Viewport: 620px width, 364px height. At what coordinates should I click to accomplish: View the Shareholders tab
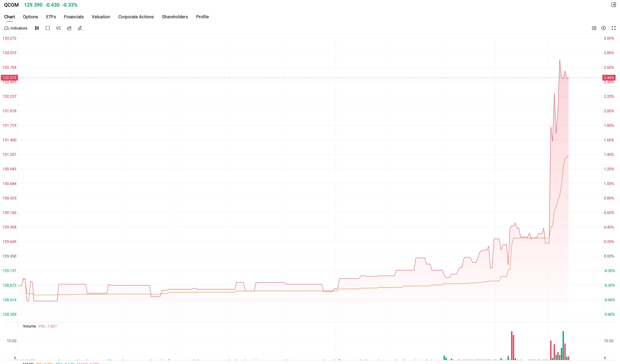click(x=175, y=17)
